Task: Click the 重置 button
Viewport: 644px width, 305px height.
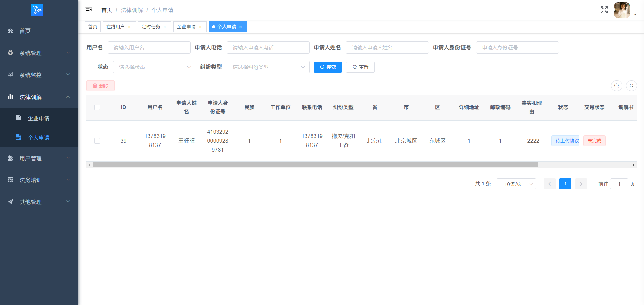Action: coord(360,67)
